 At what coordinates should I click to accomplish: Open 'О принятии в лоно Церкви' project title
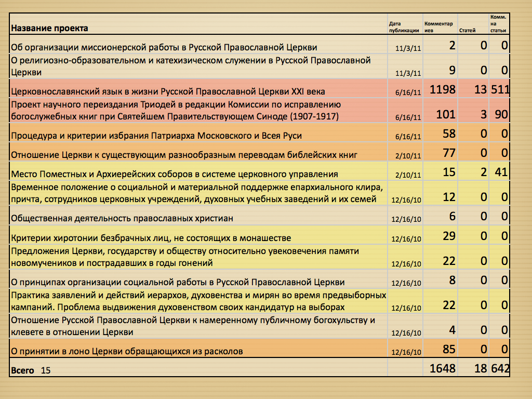(x=127, y=352)
